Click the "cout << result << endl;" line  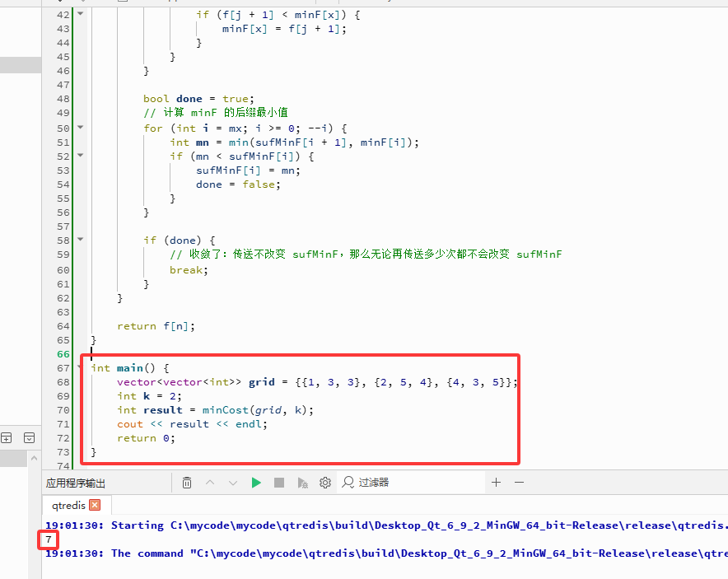pyautogui.click(x=192, y=424)
